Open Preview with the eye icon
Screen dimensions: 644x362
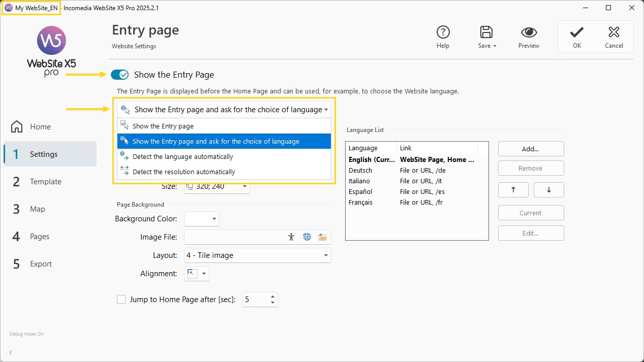(529, 32)
